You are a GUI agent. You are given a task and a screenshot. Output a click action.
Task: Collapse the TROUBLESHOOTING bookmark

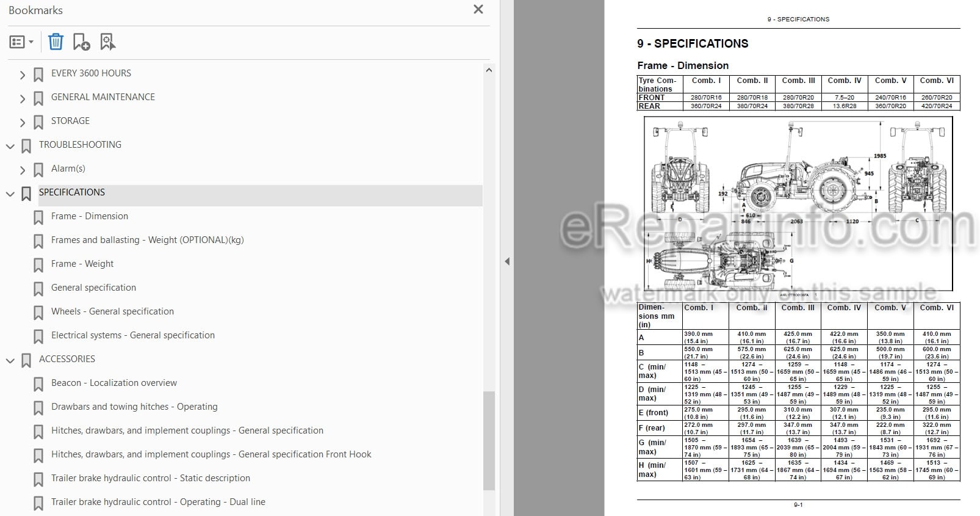[x=10, y=146]
